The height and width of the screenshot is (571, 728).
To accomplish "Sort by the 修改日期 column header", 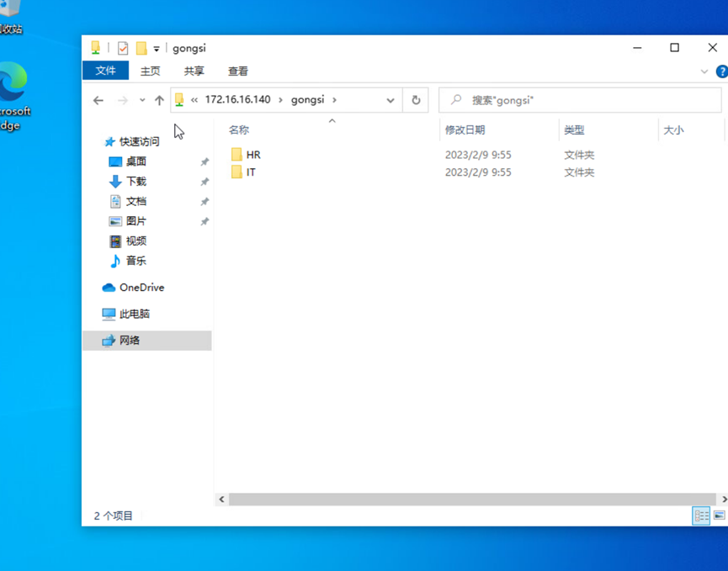I will 465,130.
